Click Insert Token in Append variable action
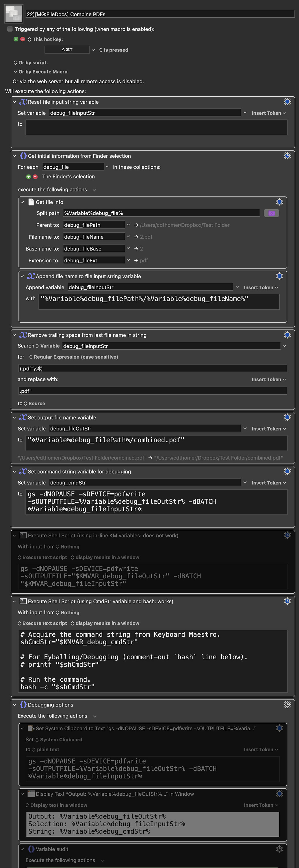The width and height of the screenshot is (299, 868). [x=261, y=287]
